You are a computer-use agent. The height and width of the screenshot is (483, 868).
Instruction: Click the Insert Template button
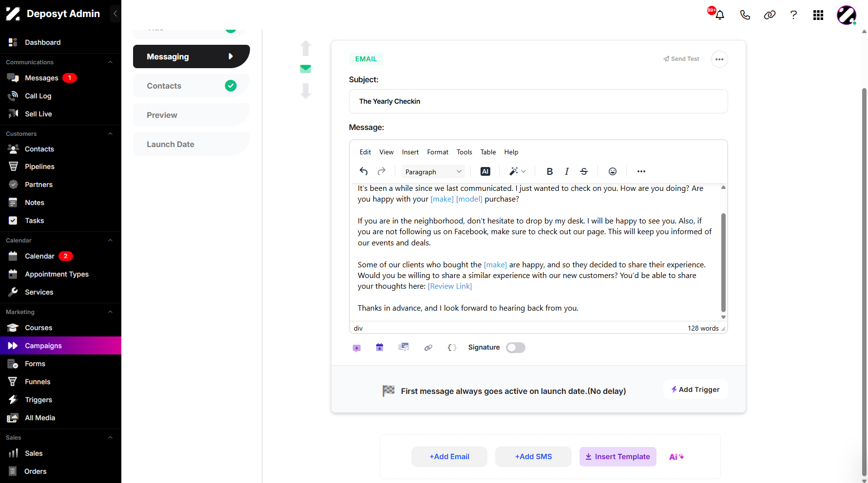[x=617, y=457]
